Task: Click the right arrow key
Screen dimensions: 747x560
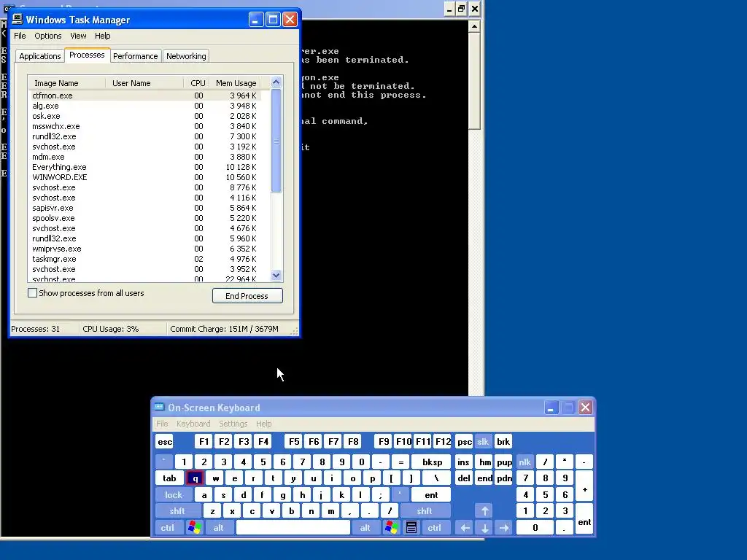Action: tap(504, 528)
